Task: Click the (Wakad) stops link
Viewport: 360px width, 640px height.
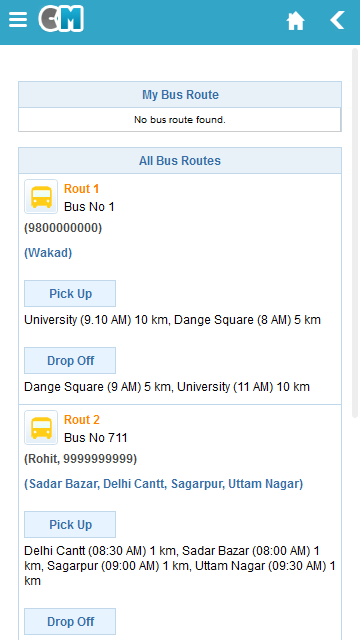Action: click(48, 253)
